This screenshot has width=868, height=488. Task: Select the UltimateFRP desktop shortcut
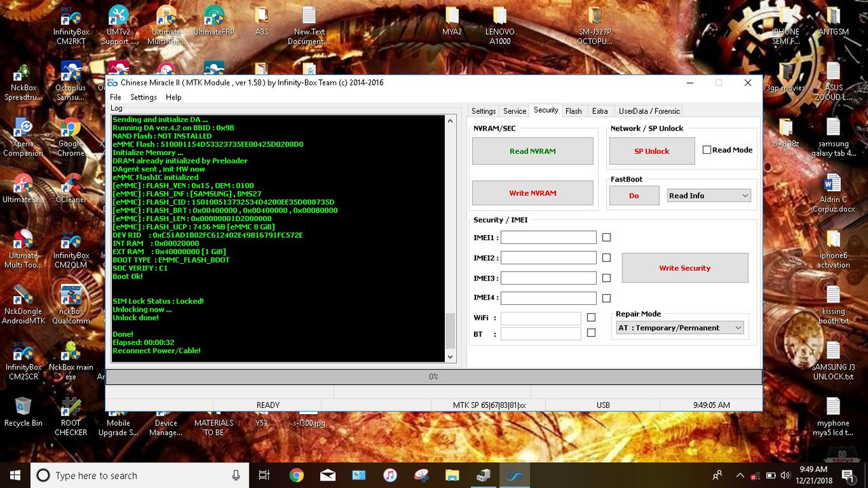tap(214, 21)
